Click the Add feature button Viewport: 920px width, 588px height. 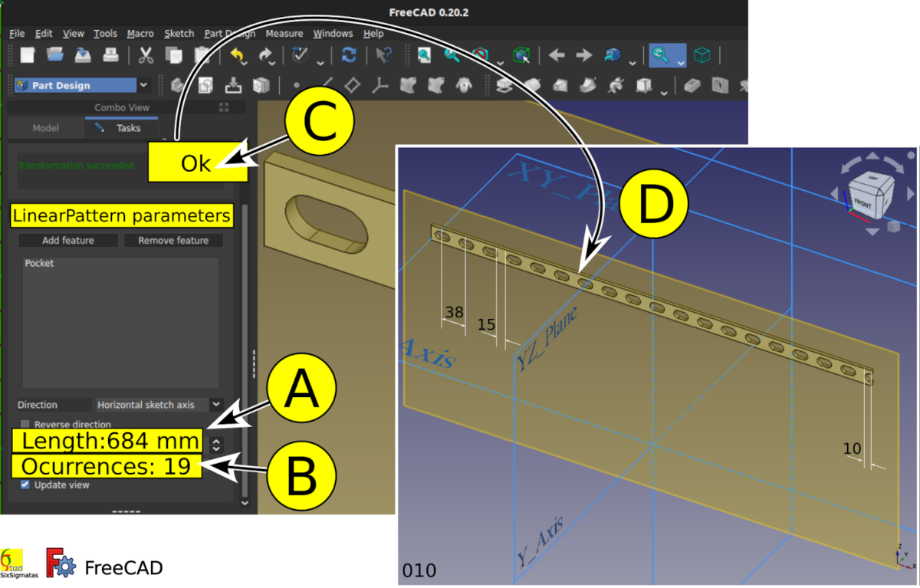pos(68,241)
